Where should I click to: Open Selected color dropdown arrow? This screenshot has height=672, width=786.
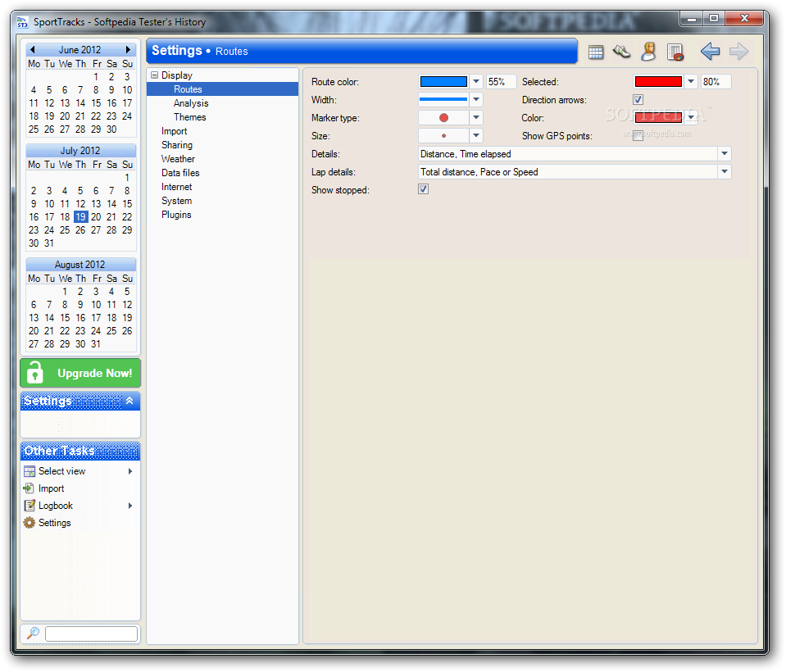pyautogui.click(x=691, y=81)
